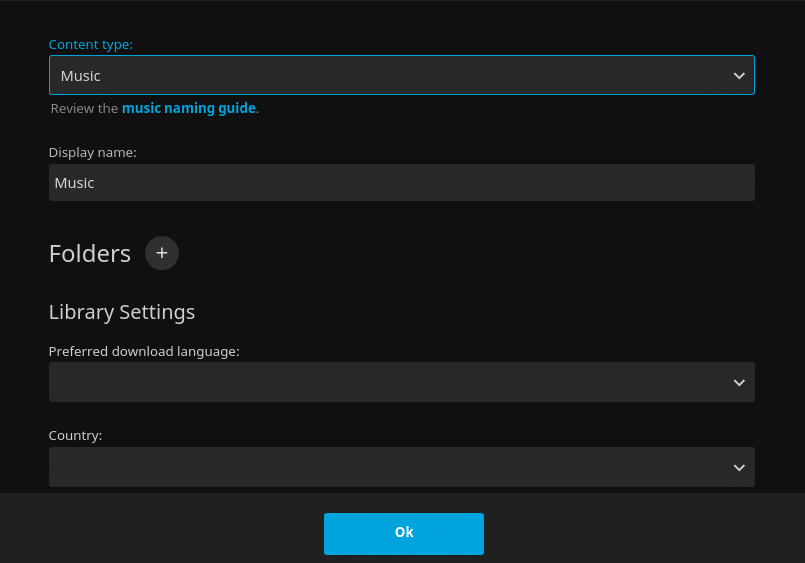805x563 pixels.
Task: Click the 'Preferred download language:' label
Action: 144,352
